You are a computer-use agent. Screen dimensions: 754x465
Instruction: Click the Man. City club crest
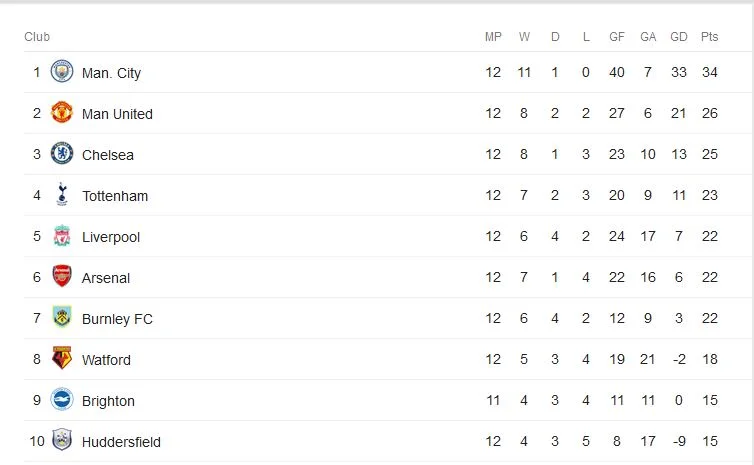tap(62, 72)
